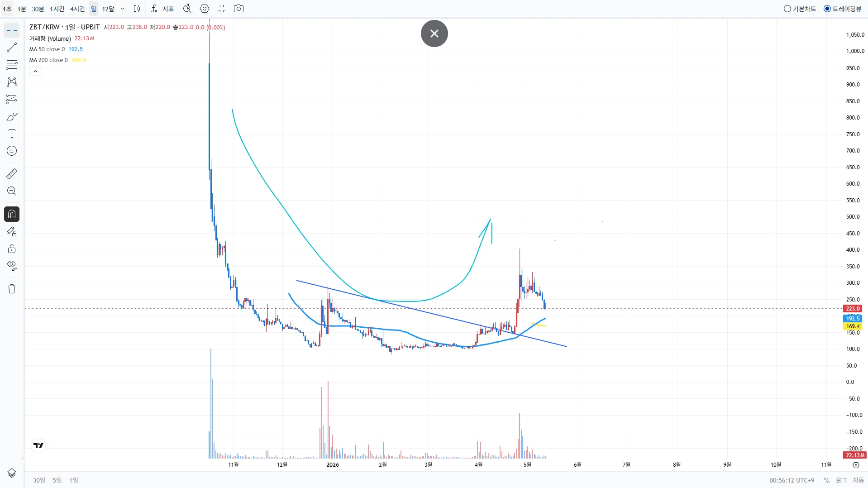Image resolution: width=868 pixels, height=488 pixels.
Task: Switch to the 1분 timeframe
Action: coord(22,9)
